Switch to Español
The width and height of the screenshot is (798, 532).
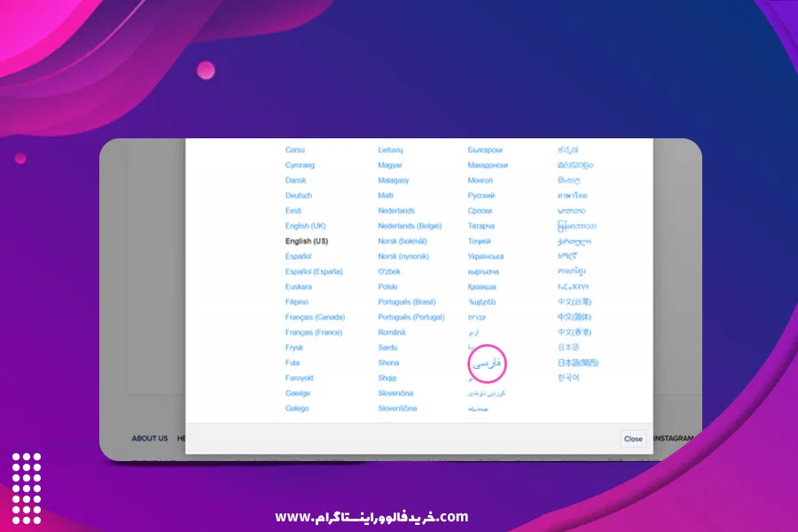pos(298,256)
